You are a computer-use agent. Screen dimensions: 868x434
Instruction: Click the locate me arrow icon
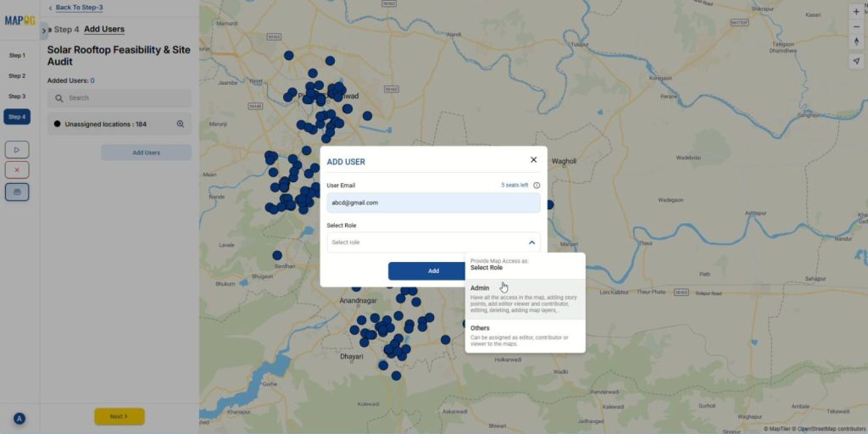tap(856, 61)
